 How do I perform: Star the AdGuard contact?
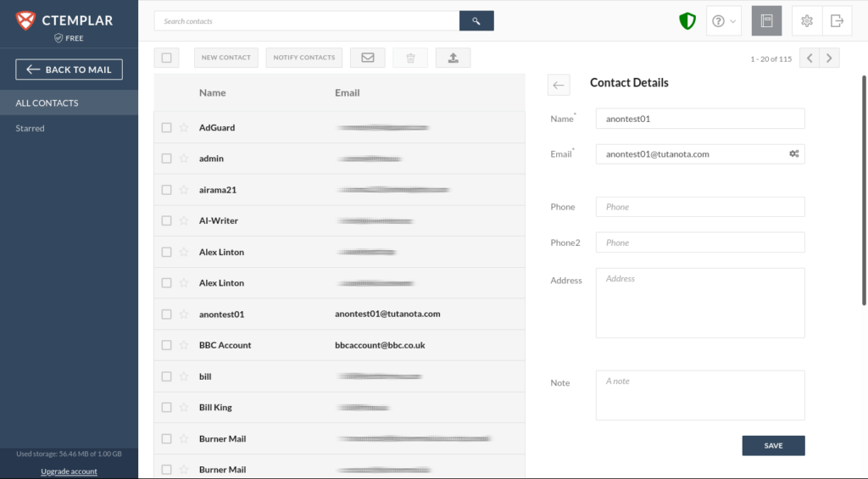[184, 127]
